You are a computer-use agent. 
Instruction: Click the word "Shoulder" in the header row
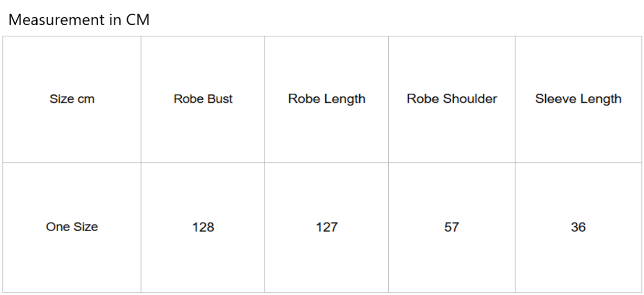pyautogui.click(x=470, y=99)
